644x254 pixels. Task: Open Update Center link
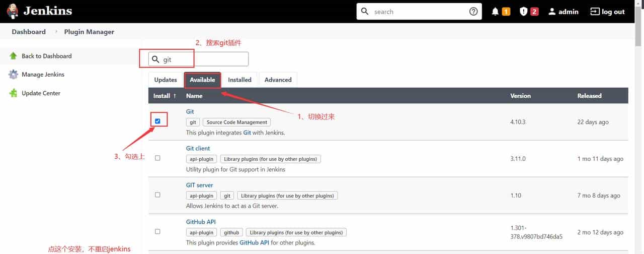pos(41,93)
